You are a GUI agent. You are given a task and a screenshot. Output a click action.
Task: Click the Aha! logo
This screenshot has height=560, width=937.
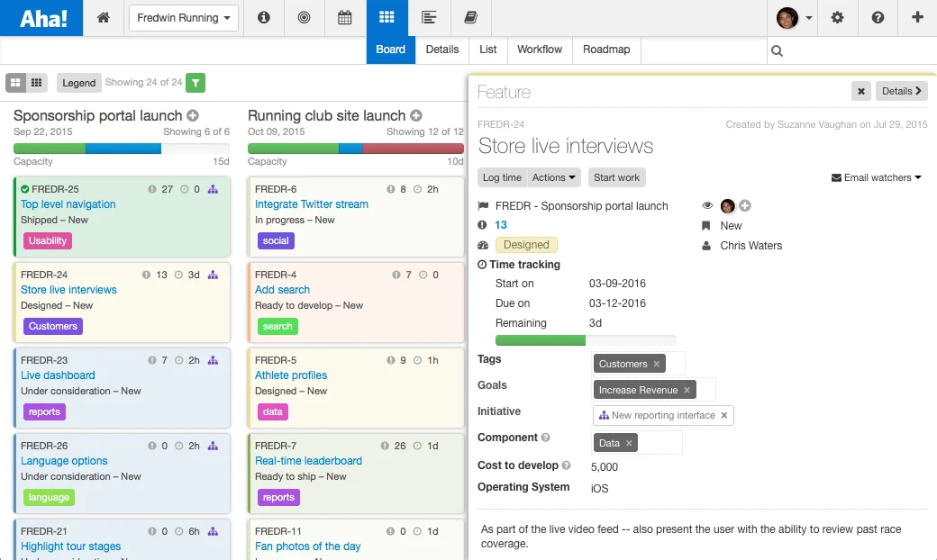coord(41,18)
